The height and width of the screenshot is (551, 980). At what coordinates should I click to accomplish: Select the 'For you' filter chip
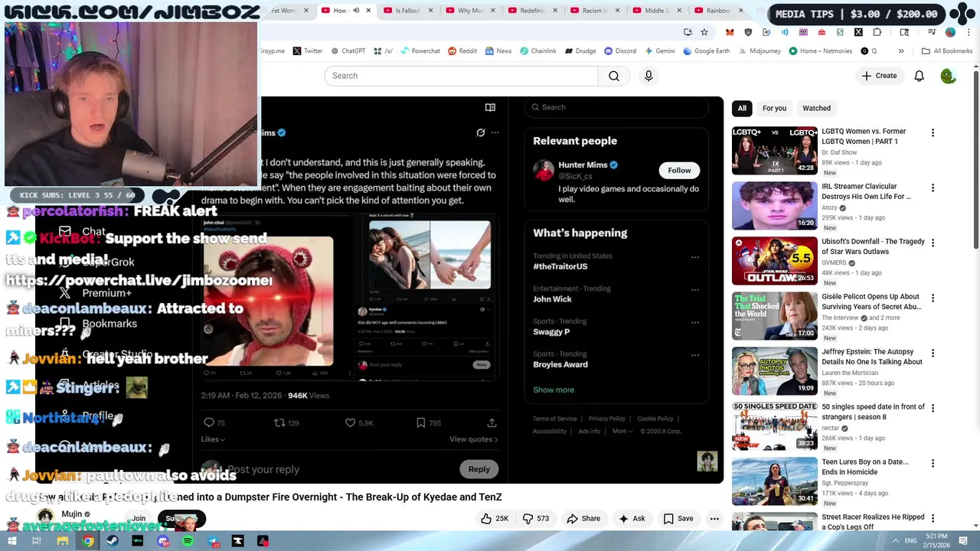[x=774, y=108]
